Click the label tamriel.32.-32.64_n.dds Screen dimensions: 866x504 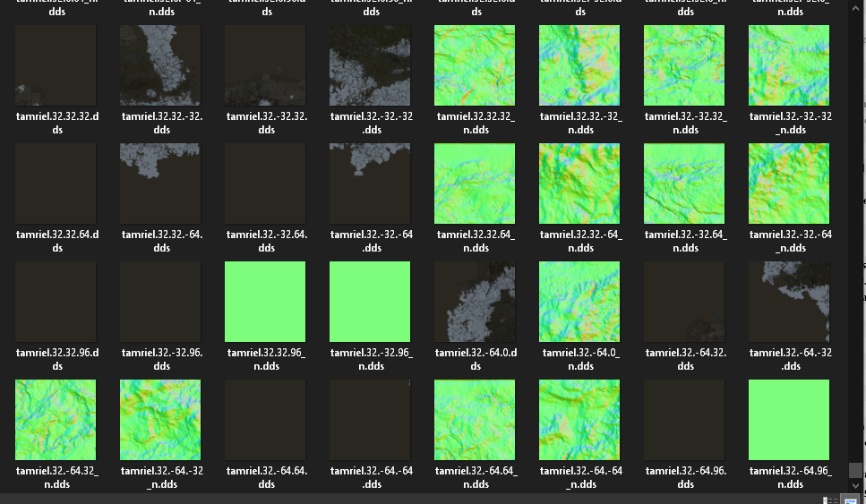(685, 241)
